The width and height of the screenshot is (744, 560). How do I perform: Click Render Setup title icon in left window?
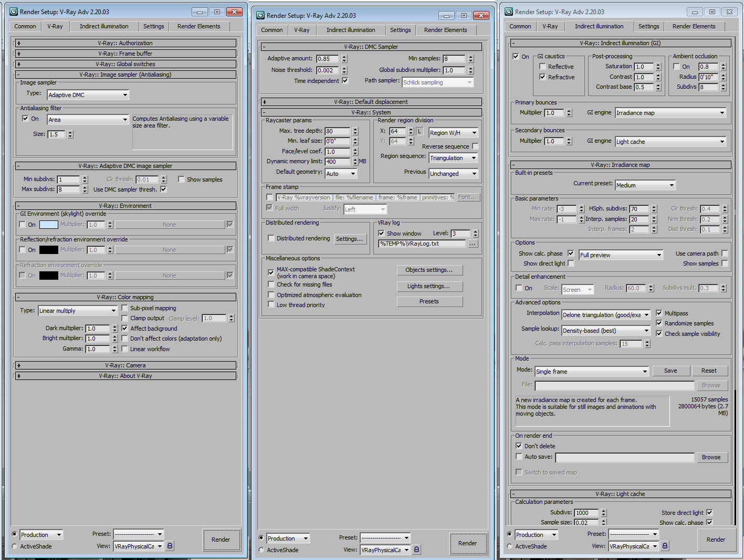[14, 12]
